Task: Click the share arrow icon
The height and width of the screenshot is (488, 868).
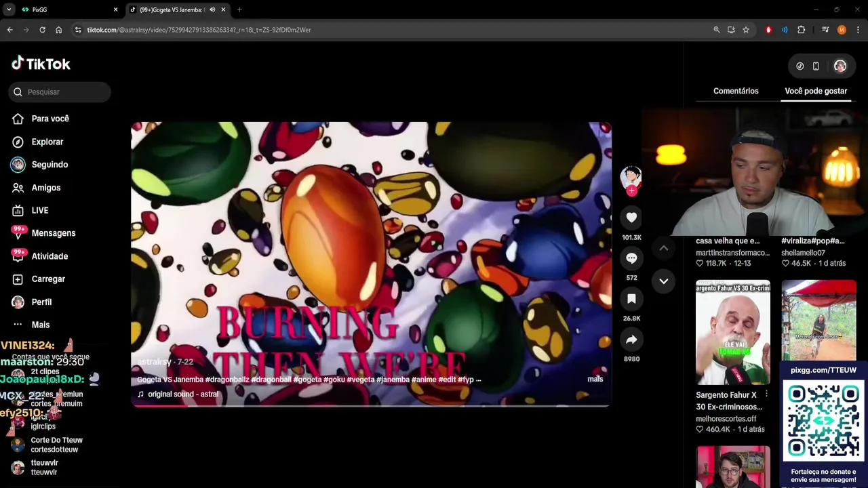Action: [x=631, y=340]
